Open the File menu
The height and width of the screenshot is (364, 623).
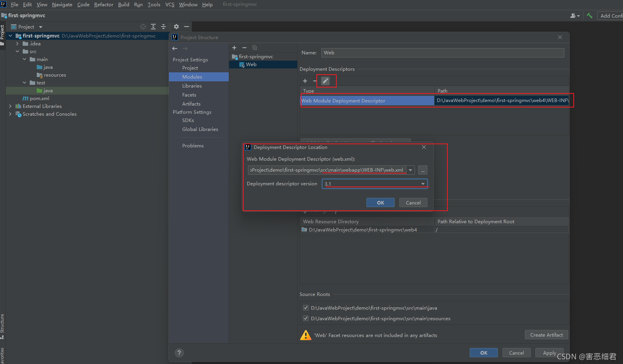14,5
